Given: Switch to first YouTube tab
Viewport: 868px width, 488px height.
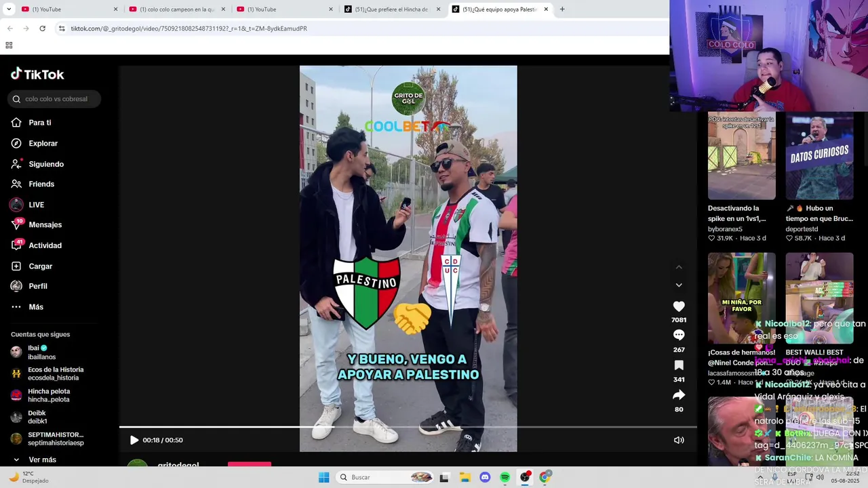Looking at the screenshot, I should (x=61, y=9).
